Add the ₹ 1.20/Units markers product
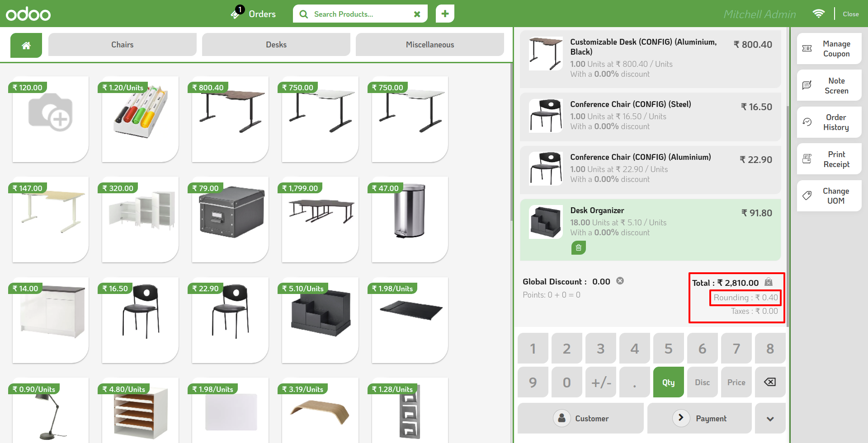This screenshot has width=868, height=443. 140,119
